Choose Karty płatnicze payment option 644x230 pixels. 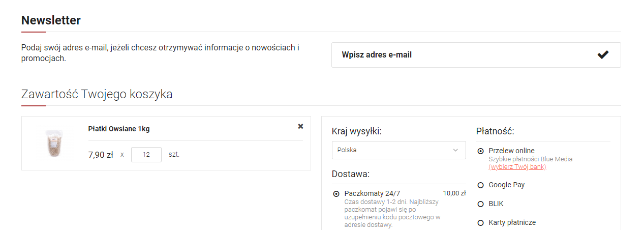tap(480, 223)
